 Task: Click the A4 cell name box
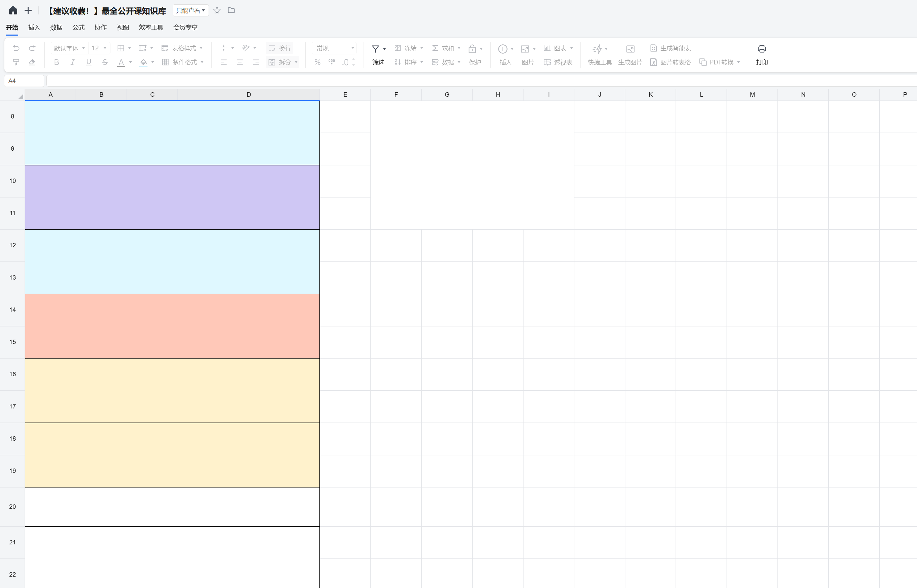point(24,81)
